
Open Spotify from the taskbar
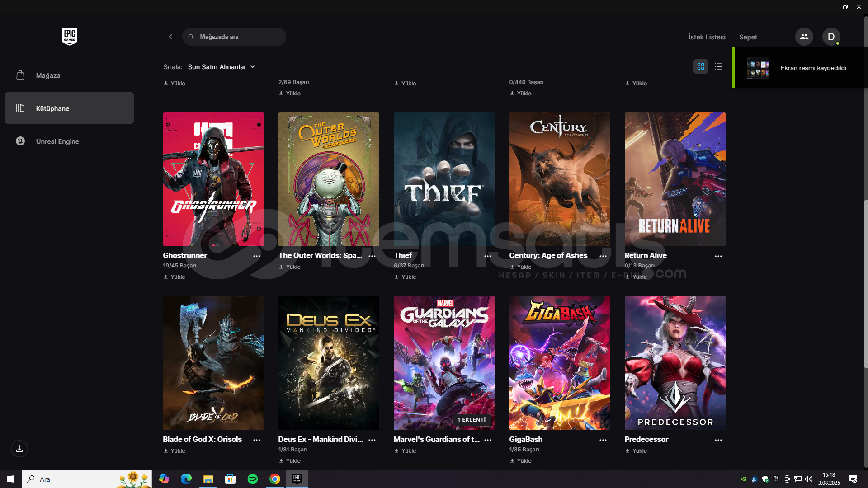coord(253,479)
